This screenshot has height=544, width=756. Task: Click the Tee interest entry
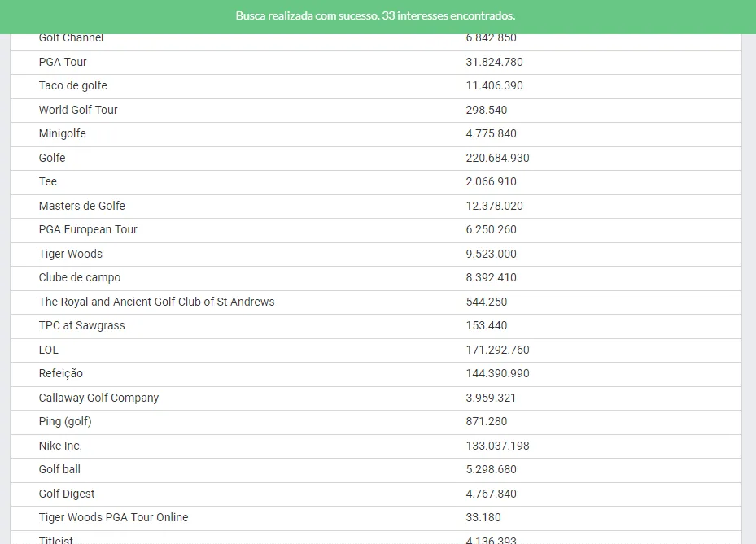[48, 181]
